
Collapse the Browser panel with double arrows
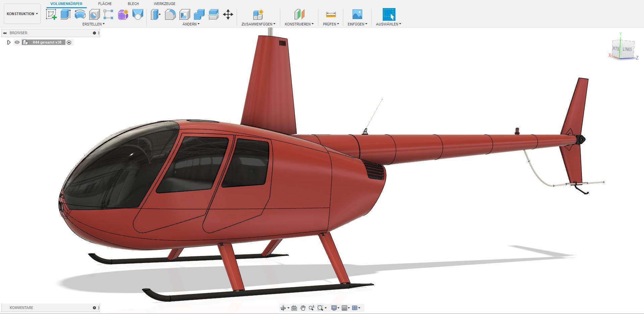point(5,33)
